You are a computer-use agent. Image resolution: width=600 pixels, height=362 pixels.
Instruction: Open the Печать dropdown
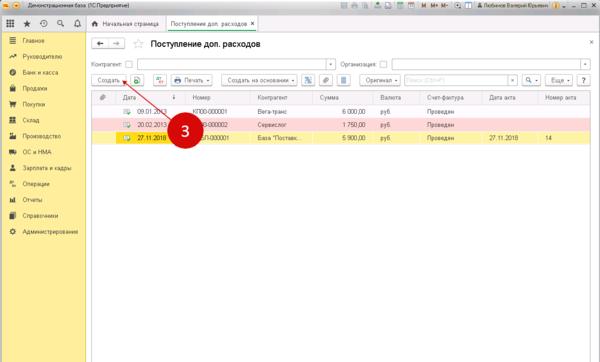[192, 80]
